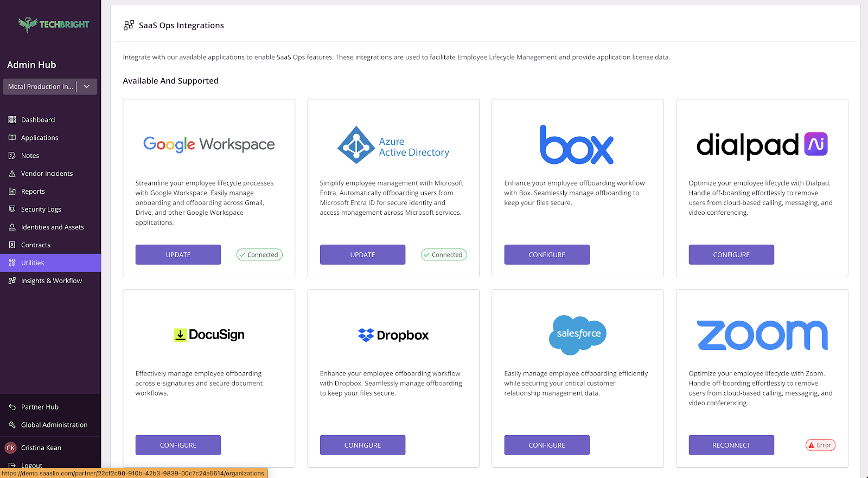Click the Contracts document icon
The image size is (868, 478).
tap(12, 245)
